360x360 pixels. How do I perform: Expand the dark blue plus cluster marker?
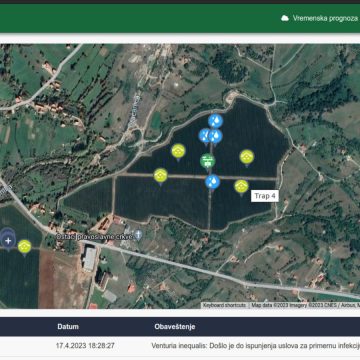pos(8,240)
